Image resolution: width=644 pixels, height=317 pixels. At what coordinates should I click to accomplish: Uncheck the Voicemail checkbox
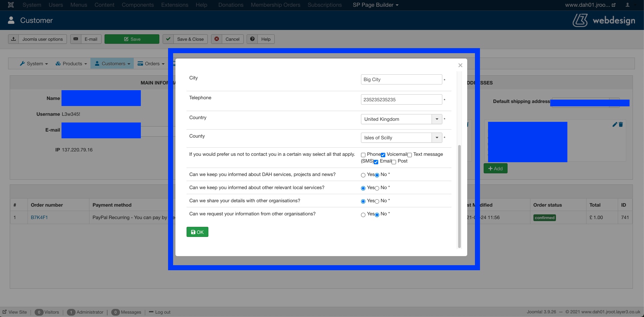point(383,155)
